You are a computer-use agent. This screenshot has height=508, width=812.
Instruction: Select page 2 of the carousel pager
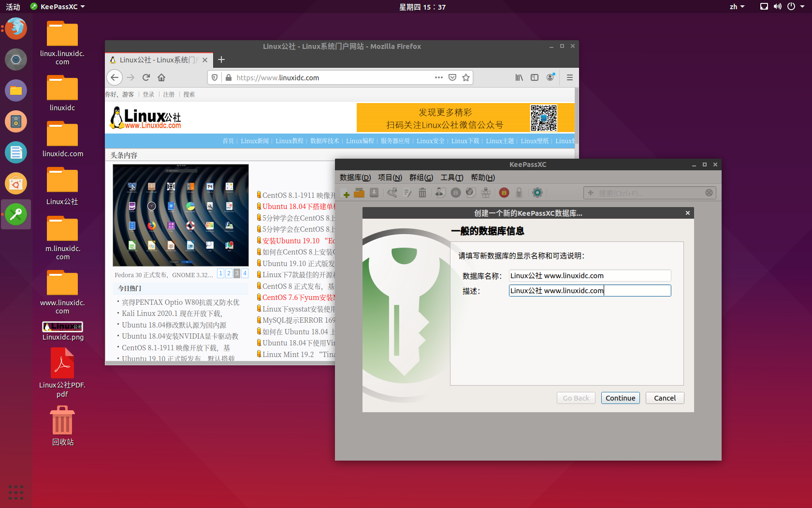[229, 273]
